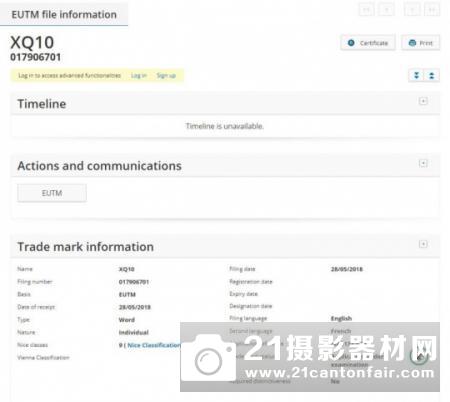
Task: Click the 'Timeline is unavailable.' message
Action: (225, 126)
